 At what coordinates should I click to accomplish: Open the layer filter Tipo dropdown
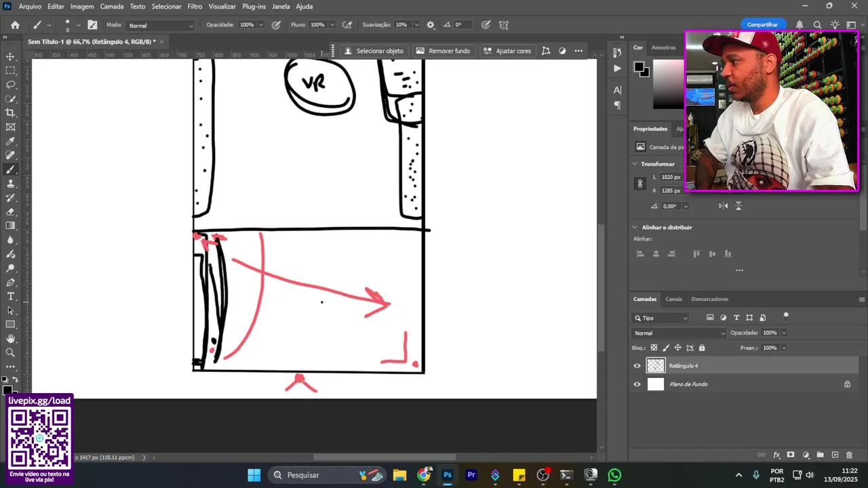[x=661, y=318]
